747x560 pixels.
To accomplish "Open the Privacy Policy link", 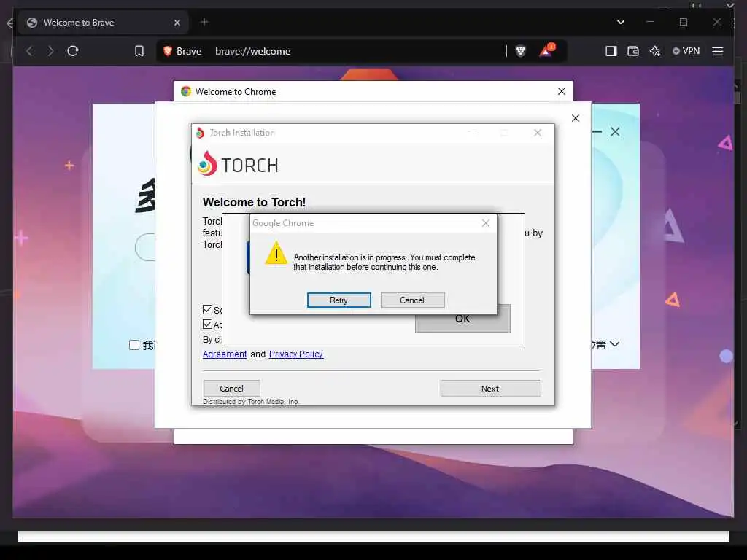I will pyautogui.click(x=296, y=354).
